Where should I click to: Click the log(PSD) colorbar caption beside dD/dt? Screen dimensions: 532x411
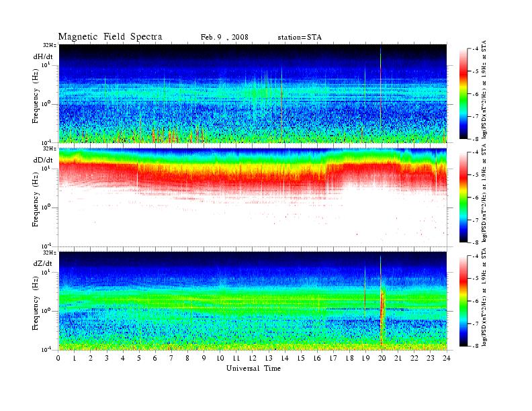click(x=484, y=193)
